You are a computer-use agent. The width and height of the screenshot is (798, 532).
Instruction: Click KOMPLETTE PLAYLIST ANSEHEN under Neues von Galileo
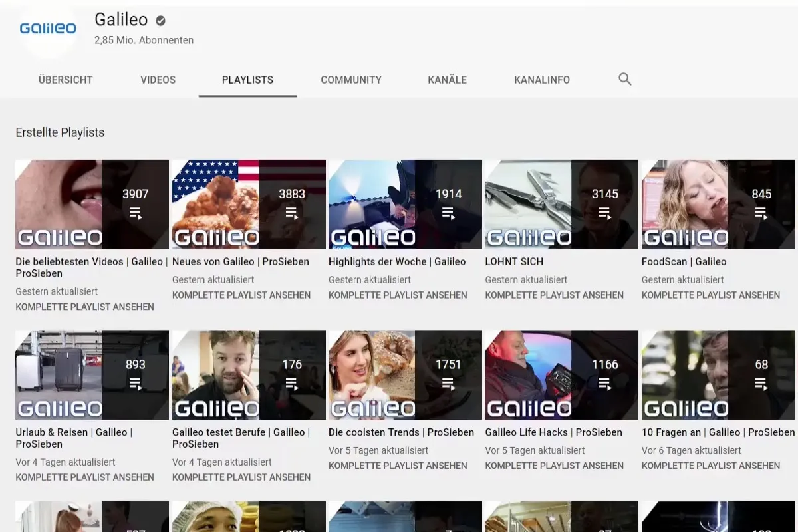(241, 295)
